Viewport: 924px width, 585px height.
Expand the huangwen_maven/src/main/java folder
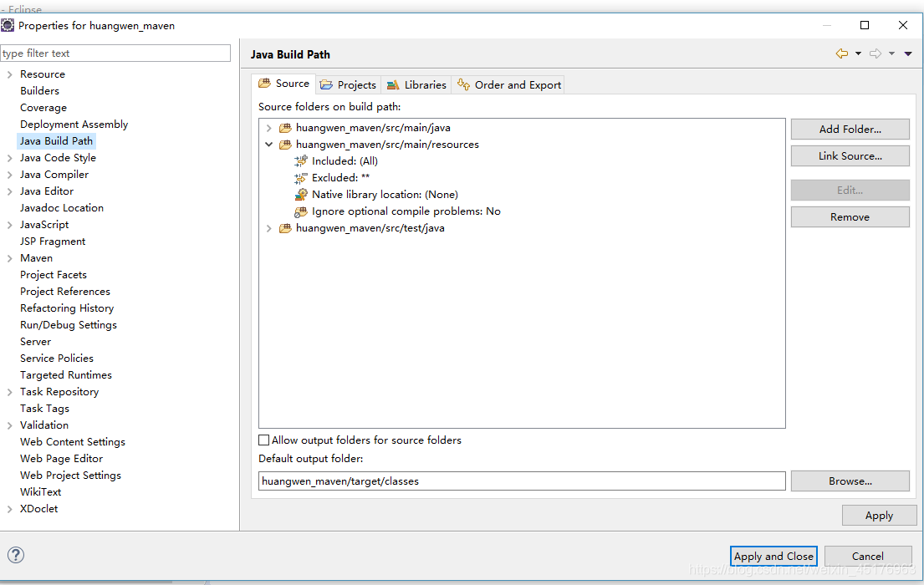268,128
